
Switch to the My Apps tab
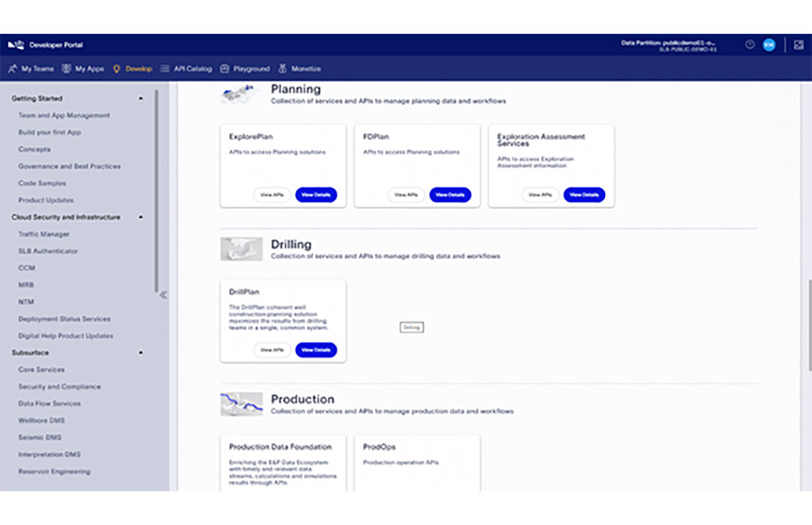(80, 68)
